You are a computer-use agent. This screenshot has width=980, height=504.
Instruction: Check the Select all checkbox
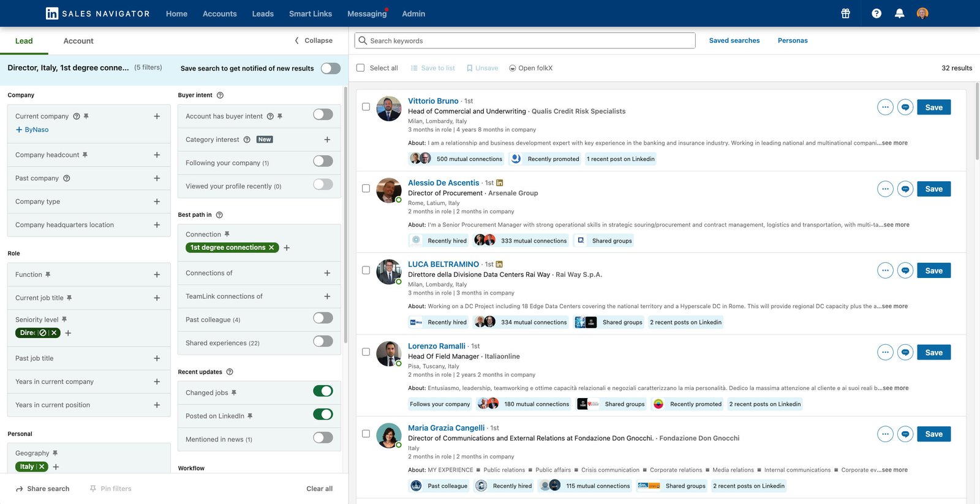click(x=360, y=68)
